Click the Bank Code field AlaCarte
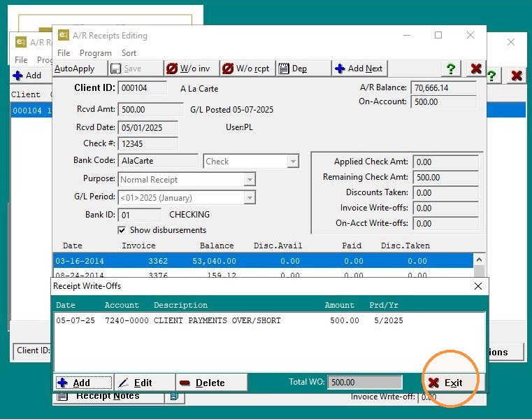The height and width of the screenshot is (419, 532). pyautogui.click(x=158, y=161)
